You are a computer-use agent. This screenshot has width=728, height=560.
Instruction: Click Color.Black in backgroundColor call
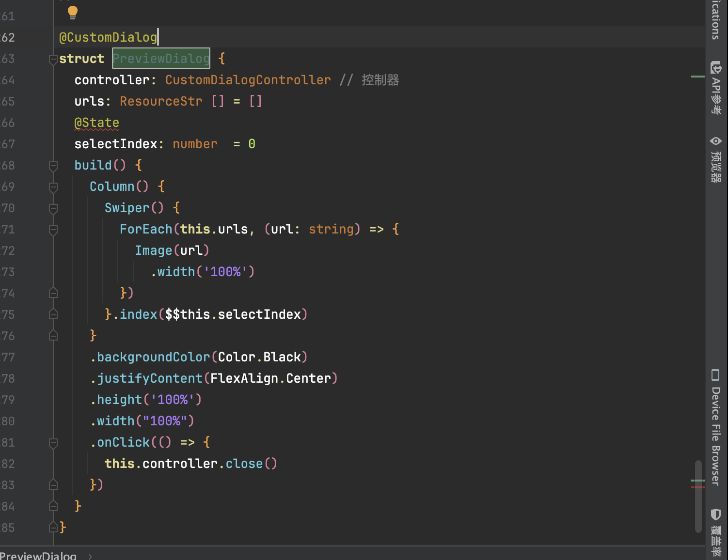259,357
